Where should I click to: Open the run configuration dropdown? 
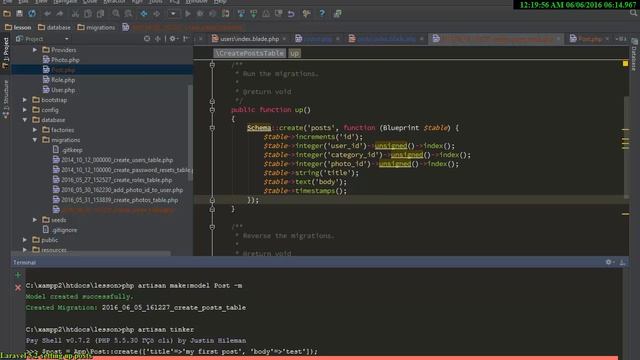click(x=173, y=14)
